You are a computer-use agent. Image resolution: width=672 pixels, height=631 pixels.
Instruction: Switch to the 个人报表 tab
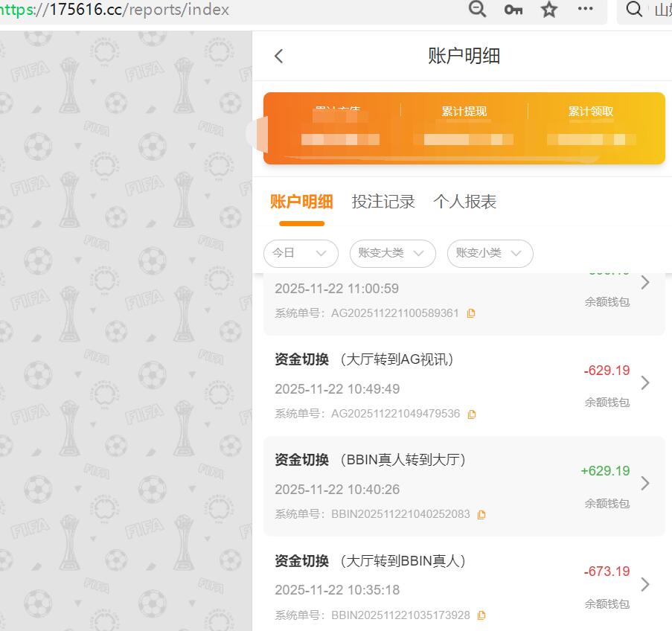464,201
